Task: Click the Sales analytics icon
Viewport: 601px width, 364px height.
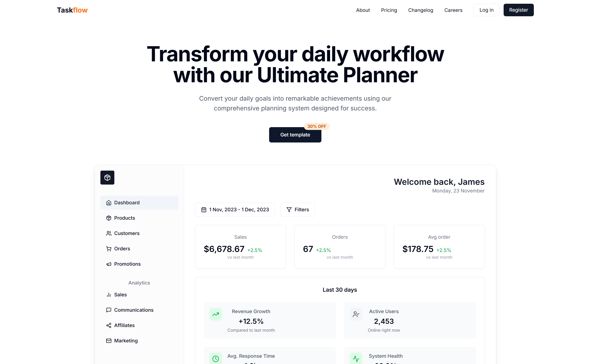Action: (109, 295)
